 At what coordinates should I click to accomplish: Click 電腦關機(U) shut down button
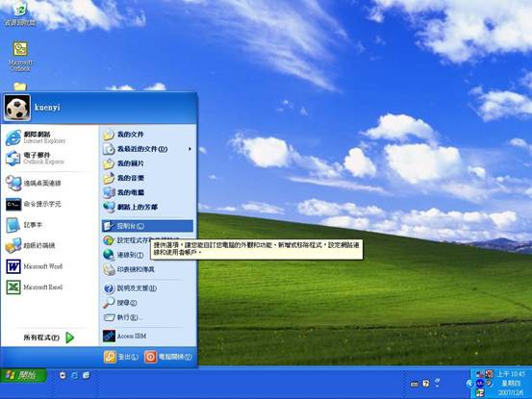click(x=168, y=357)
